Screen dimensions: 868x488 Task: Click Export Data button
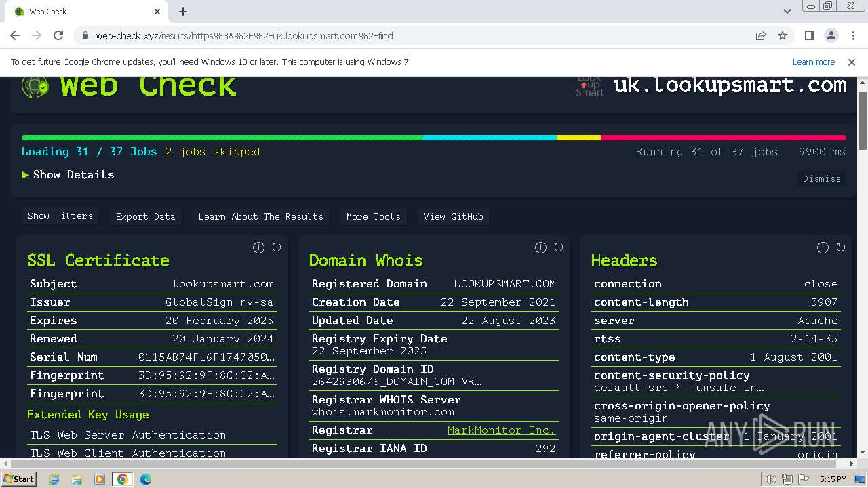[145, 217]
